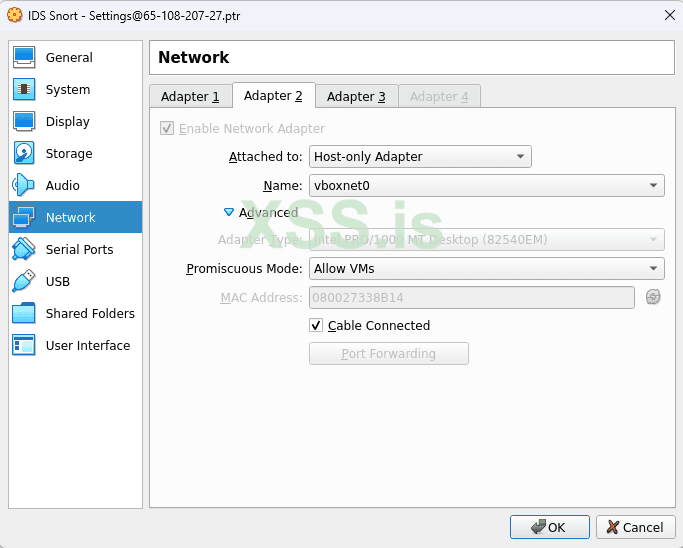Click the Network heading text

coord(193,58)
